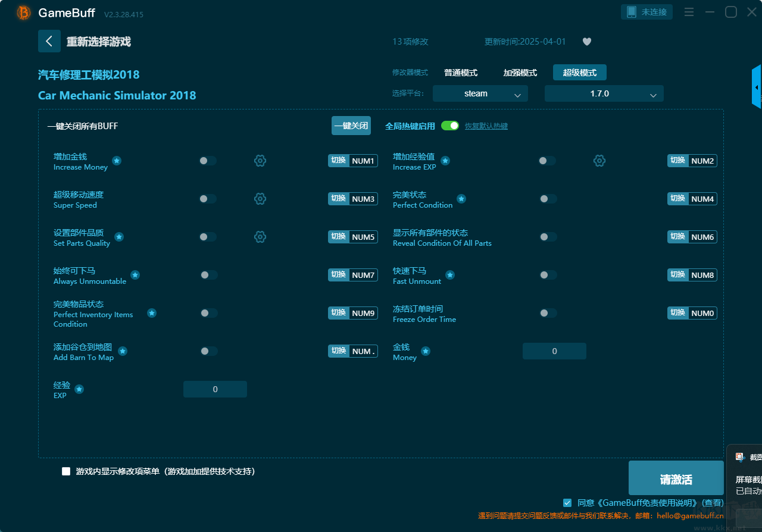The image size is (762, 532).
Task: Change the NUM2 hotkey for Increase EXP
Action: (x=692, y=161)
